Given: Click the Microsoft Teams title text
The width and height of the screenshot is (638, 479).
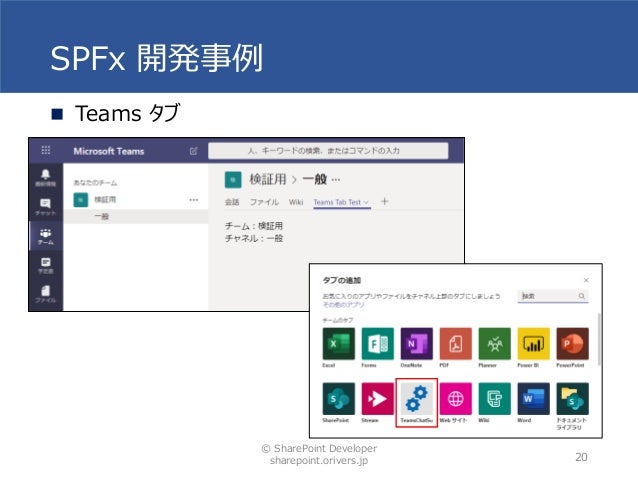Looking at the screenshot, I should (109, 151).
